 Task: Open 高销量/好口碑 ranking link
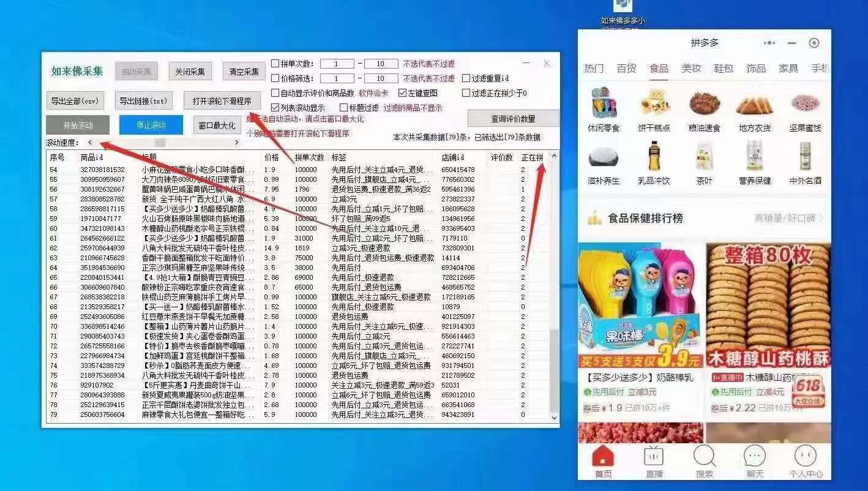(789, 218)
